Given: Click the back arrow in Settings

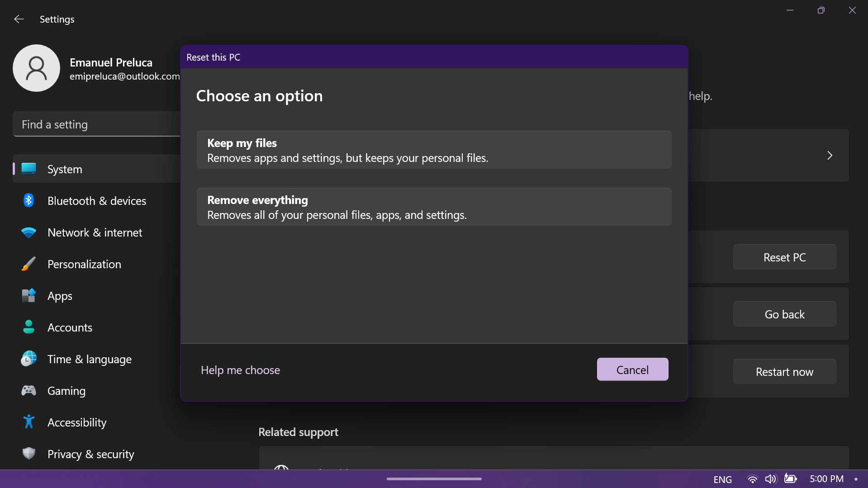Looking at the screenshot, I should [19, 19].
